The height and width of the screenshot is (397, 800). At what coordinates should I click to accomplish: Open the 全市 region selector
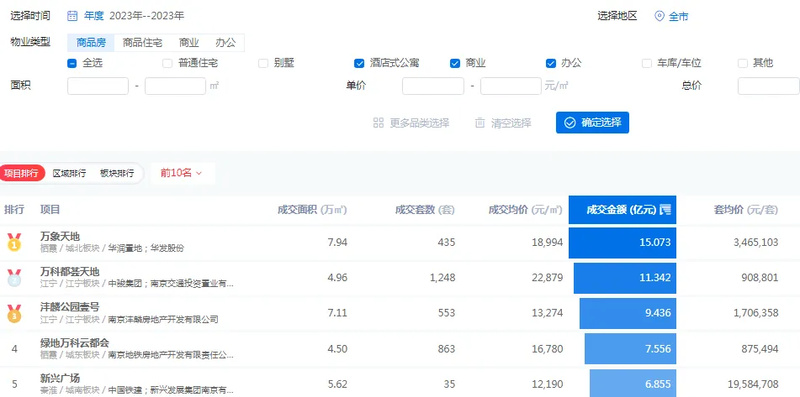671,16
